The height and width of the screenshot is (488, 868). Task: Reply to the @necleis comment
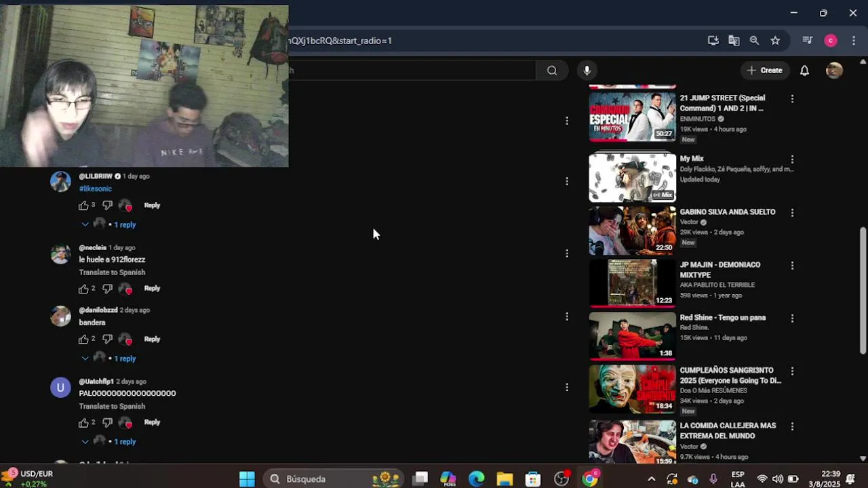[x=152, y=289]
